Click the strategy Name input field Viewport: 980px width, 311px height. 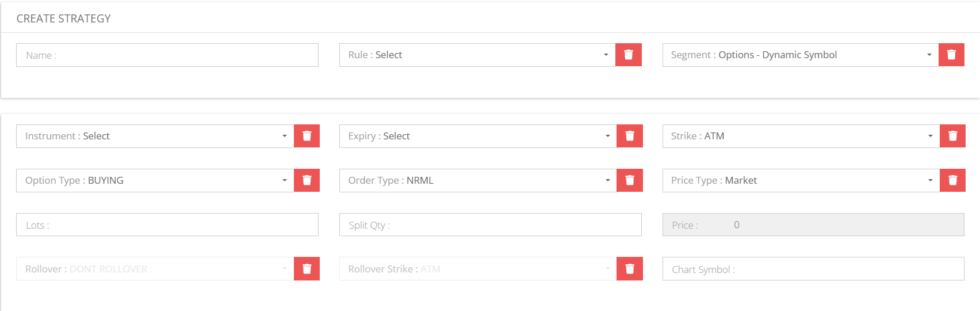tap(167, 55)
